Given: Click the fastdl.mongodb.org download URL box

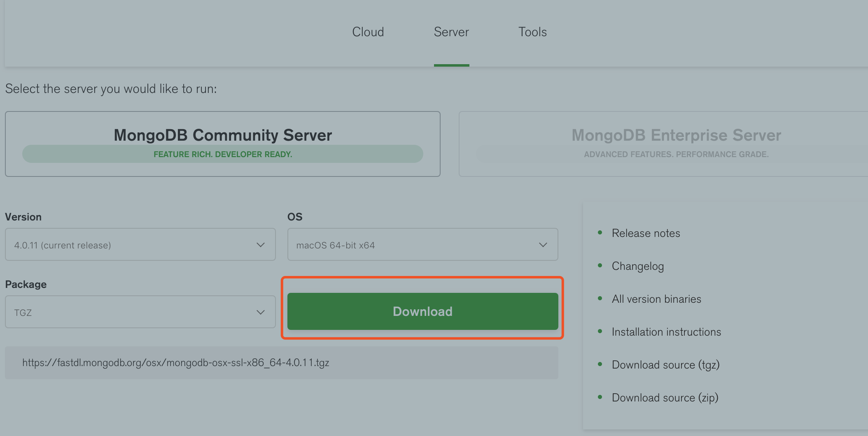Looking at the screenshot, I should [281, 363].
